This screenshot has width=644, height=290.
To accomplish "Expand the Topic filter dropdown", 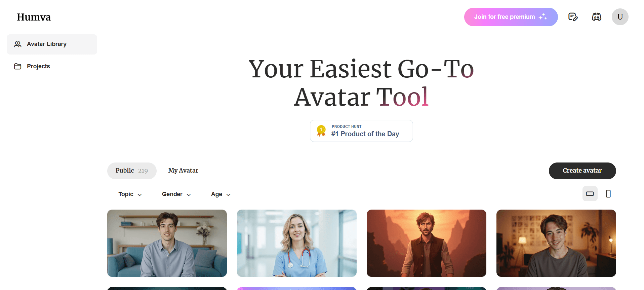I will coord(130,194).
